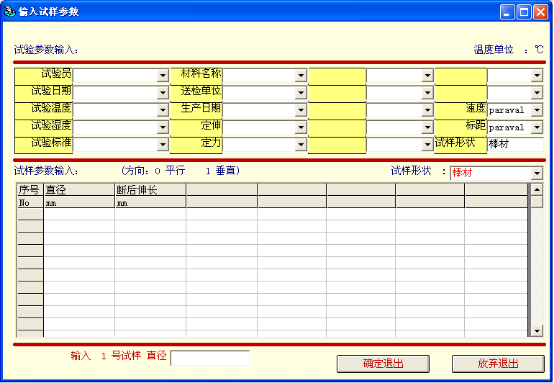The height and width of the screenshot is (383, 554).
Task: Expand the 试验日期 combo box
Action: click(x=163, y=93)
